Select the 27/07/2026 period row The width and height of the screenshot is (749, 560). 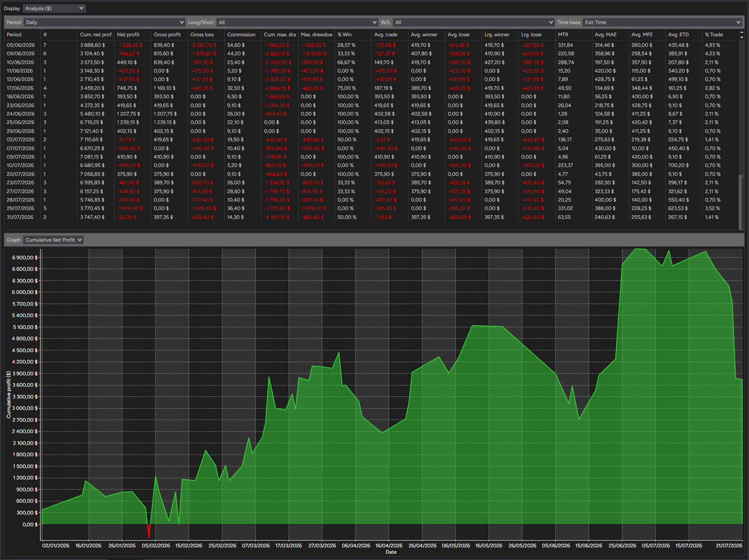(x=371, y=191)
